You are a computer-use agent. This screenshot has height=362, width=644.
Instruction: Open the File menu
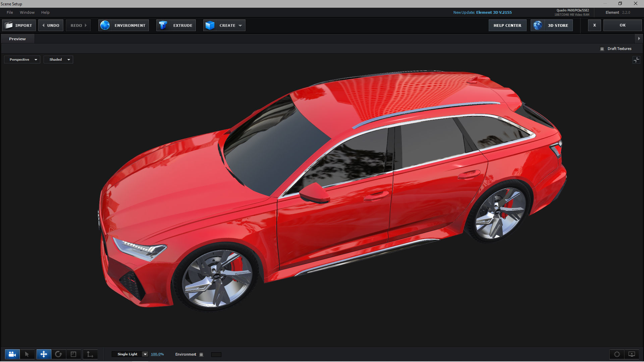point(10,12)
